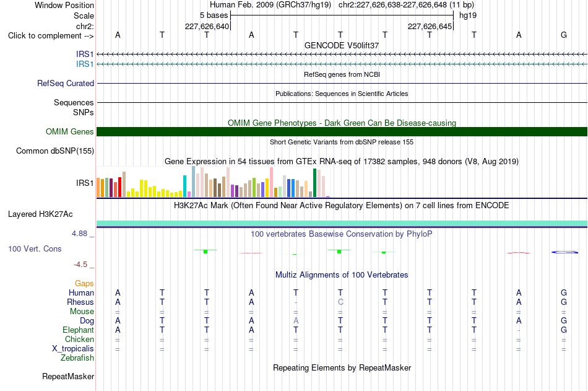This screenshot has height=391, width=588.
Task: Click the dark green OMIM Genes bar
Action: click(x=342, y=131)
